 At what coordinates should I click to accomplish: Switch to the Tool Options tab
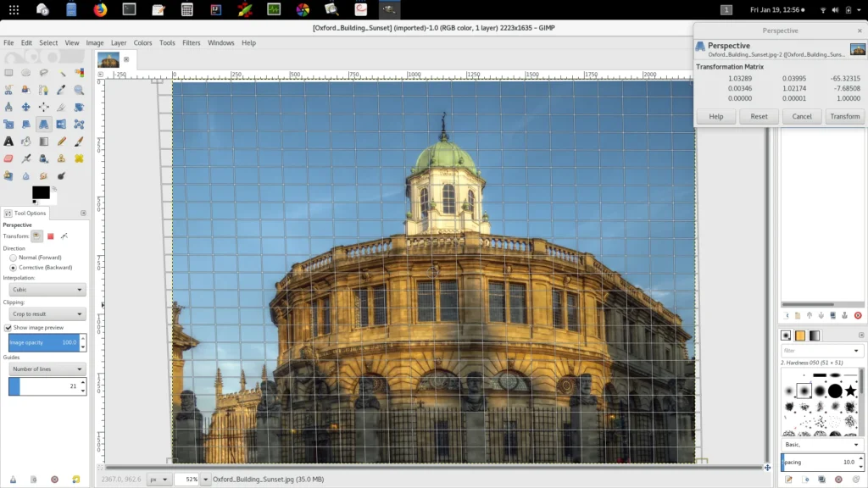coord(25,213)
